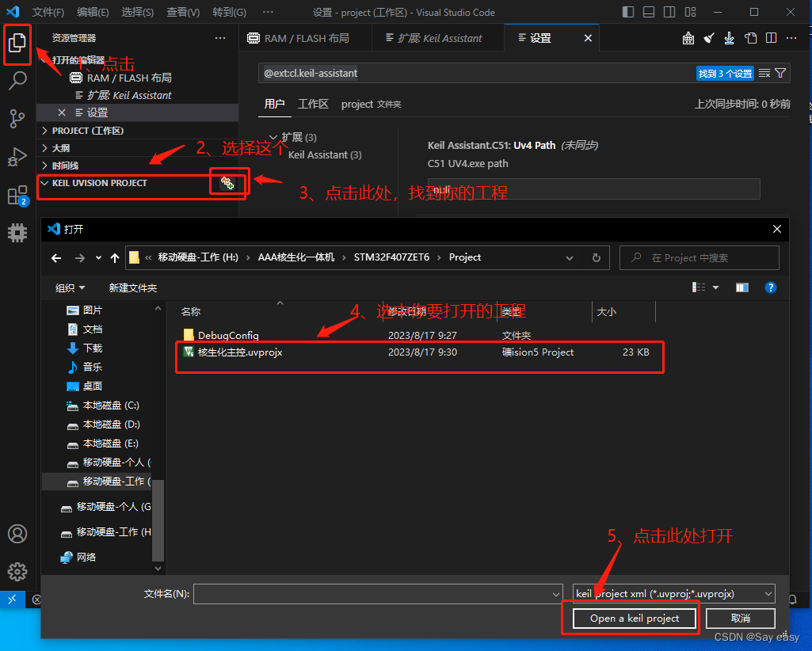Viewport: 812px width, 651px height.
Task: Switch to RAM / FLASH 布局 tab
Action: click(x=305, y=38)
